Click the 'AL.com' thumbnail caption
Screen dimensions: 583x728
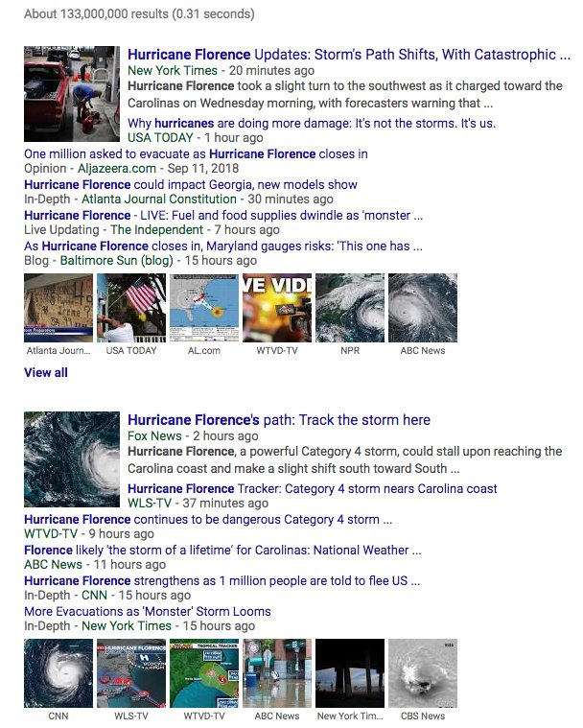[x=204, y=350]
